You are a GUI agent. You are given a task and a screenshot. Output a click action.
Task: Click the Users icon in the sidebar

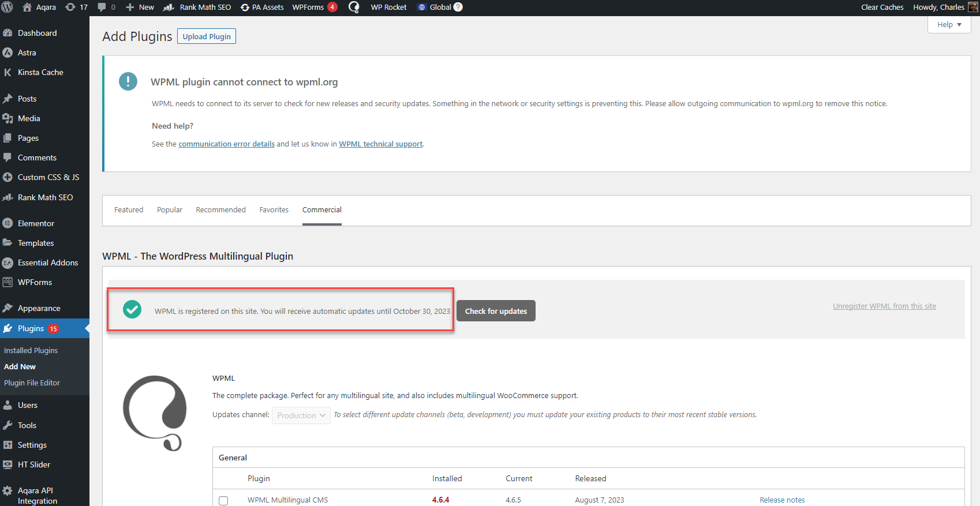point(8,405)
